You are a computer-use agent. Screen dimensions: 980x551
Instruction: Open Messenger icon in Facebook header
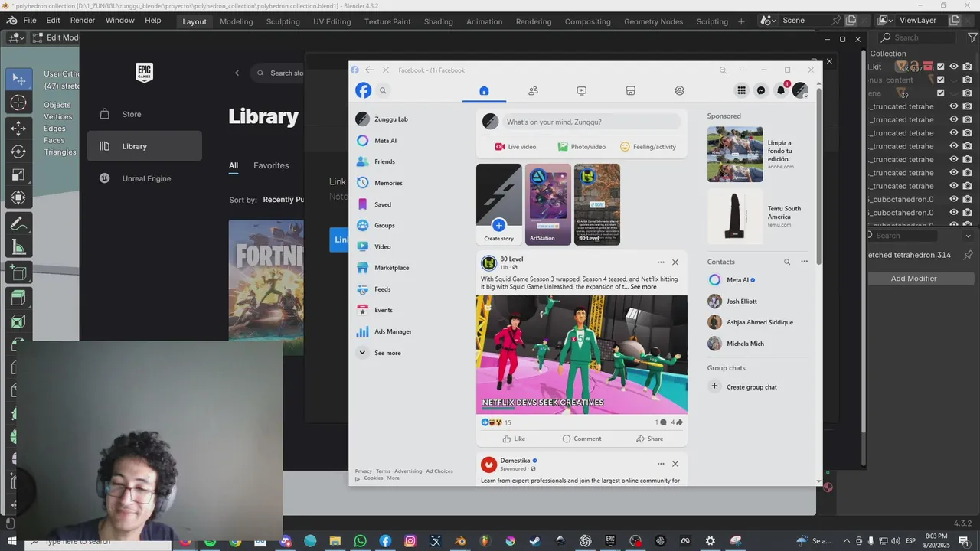[761, 90]
